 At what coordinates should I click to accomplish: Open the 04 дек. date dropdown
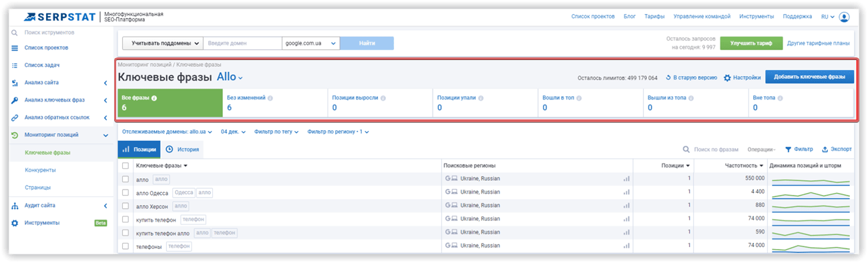(x=234, y=131)
